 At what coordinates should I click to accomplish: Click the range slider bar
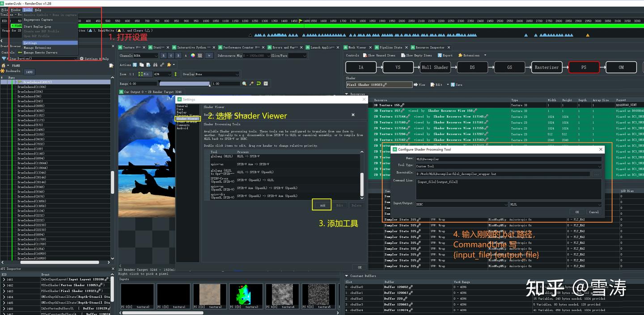184,84
